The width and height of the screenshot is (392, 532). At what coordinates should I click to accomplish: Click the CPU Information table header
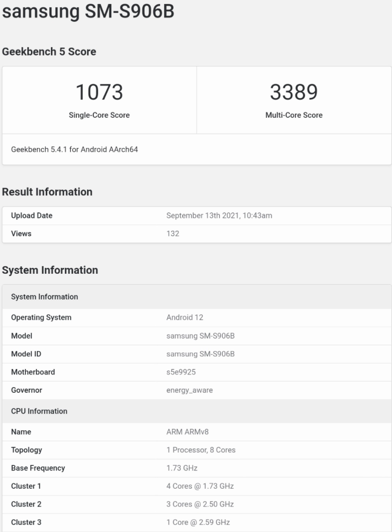coord(197,411)
